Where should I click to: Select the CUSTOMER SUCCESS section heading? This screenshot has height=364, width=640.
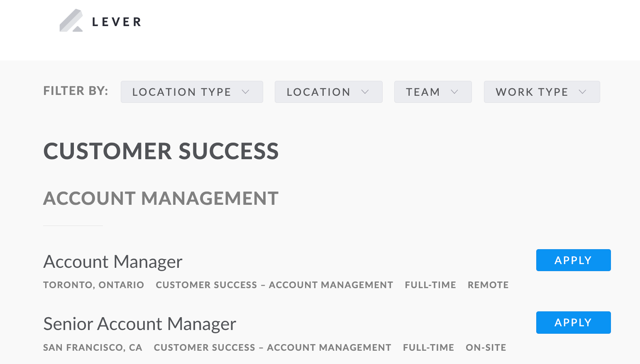[161, 151]
